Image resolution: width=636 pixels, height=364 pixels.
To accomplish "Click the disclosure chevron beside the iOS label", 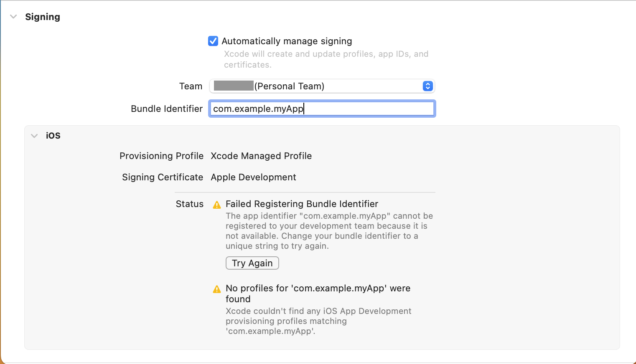I will point(34,136).
